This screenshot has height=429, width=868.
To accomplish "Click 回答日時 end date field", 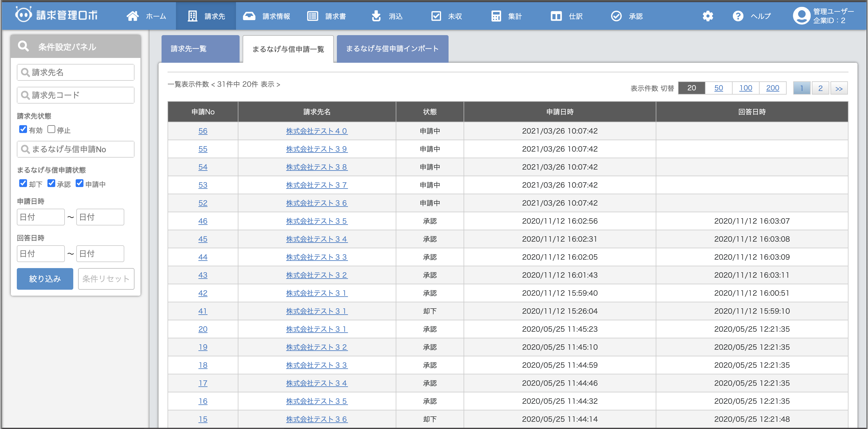I will click(100, 253).
